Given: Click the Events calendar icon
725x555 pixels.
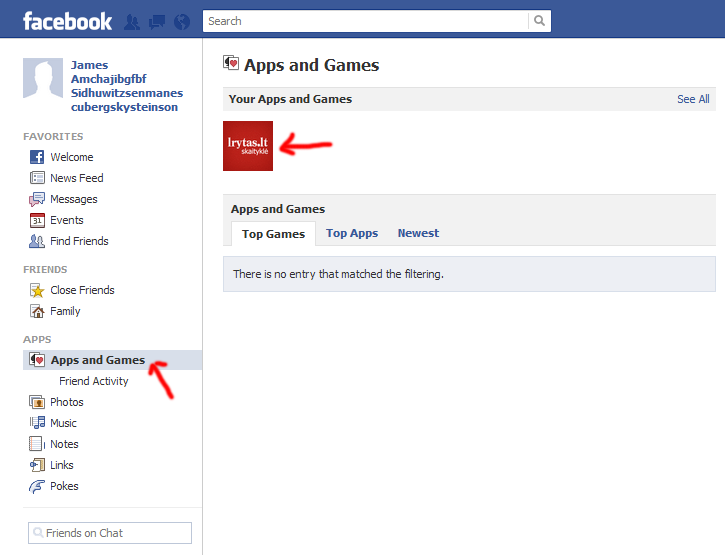Looking at the screenshot, I should (x=37, y=220).
